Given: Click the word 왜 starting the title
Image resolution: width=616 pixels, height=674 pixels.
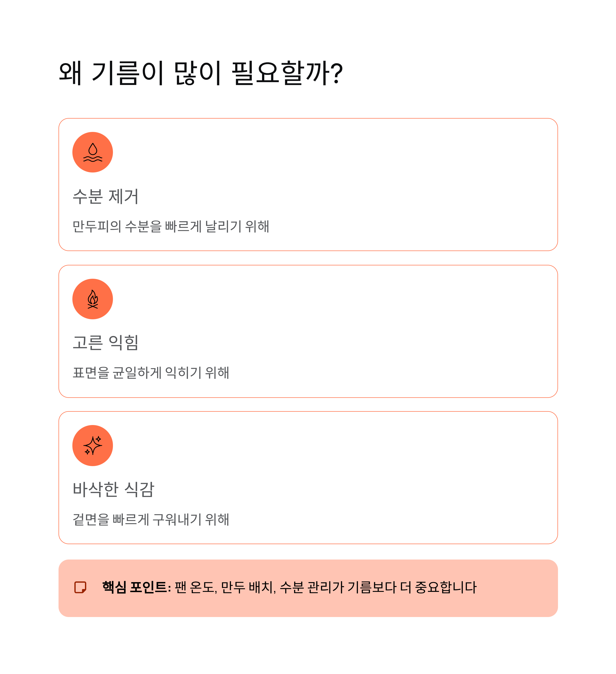Looking at the screenshot, I should (70, 73).
